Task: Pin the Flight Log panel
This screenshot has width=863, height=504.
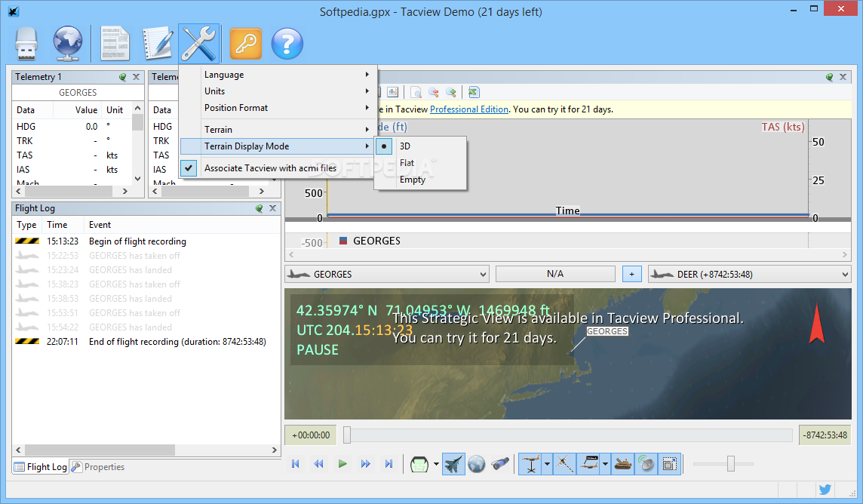Action: click(x=259, y=208)
